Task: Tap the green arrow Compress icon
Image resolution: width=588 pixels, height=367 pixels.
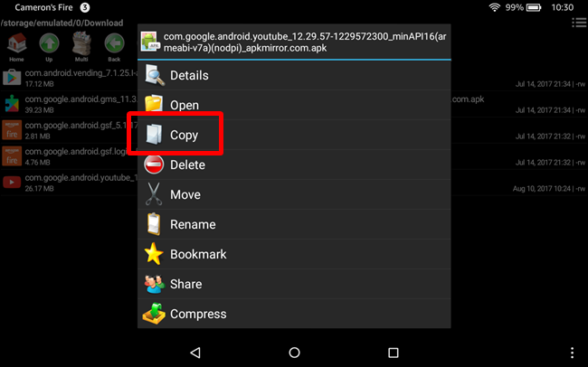Action: point(154,314)
